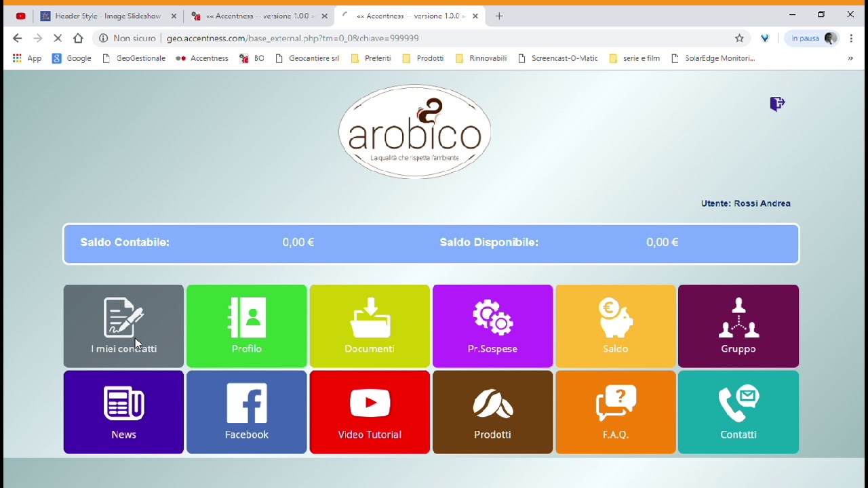Open the News tile
The image size is (868, 488).
(123, 412)
